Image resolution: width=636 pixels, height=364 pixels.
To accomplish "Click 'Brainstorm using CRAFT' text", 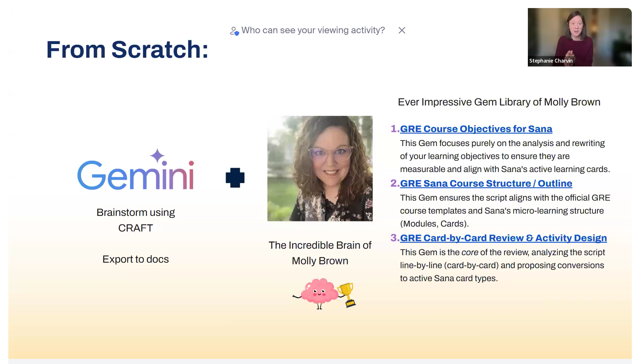I will tap(135, 220).
